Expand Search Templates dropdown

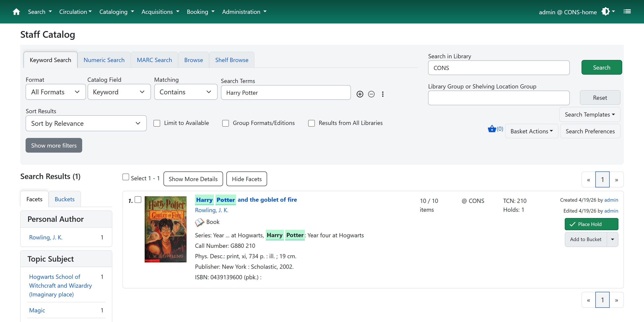(x=590, y=114)
